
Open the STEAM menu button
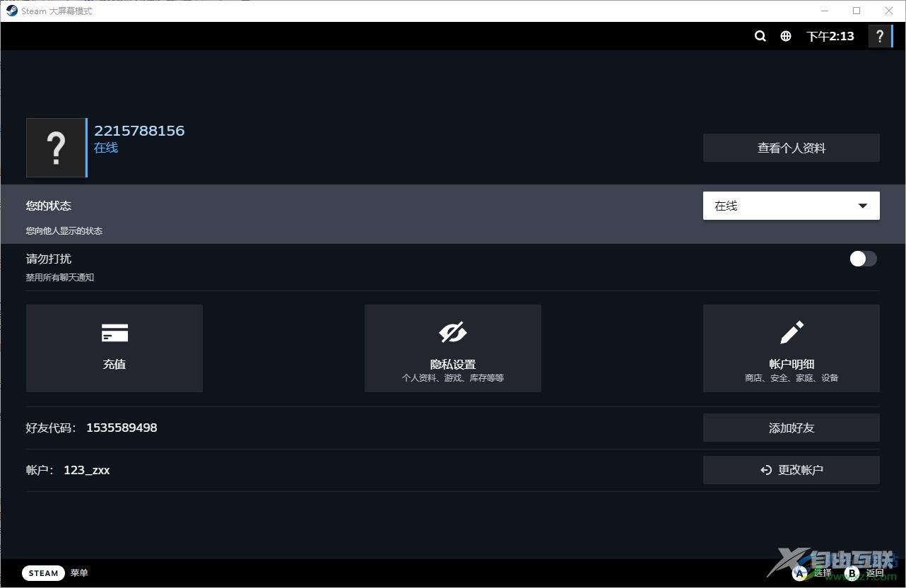pyautogui.click(x=43, y=573)
